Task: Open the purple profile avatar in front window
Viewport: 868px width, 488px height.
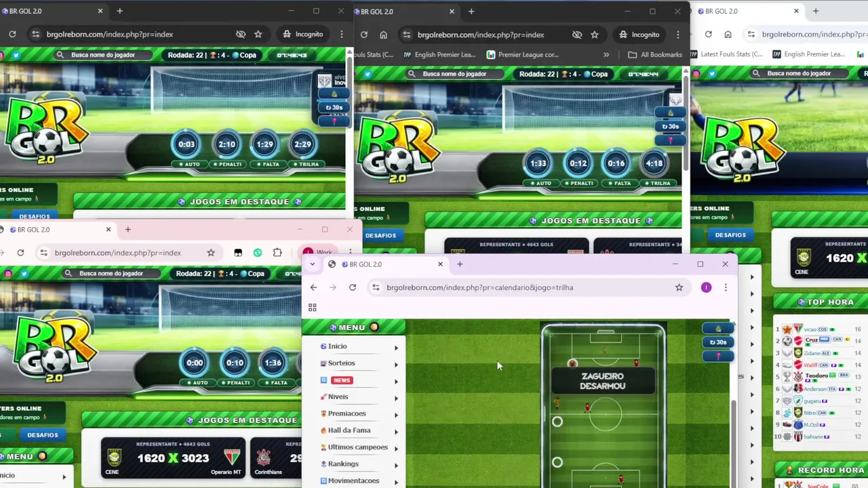Action: (706, 287)
